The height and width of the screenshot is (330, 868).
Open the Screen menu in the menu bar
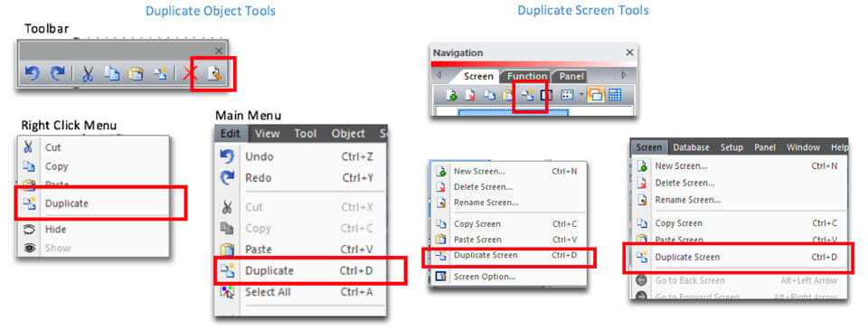click(x=649, y=147)
